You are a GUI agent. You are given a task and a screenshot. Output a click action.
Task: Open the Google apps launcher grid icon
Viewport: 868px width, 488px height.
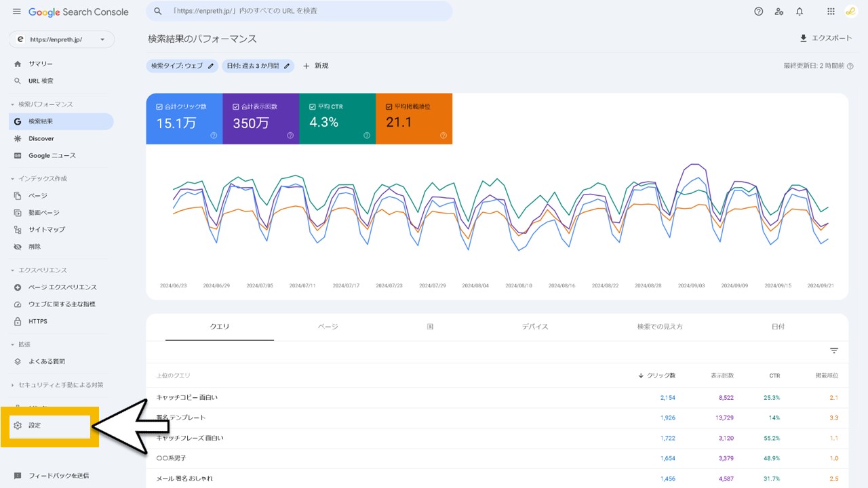tap(830, 11)
